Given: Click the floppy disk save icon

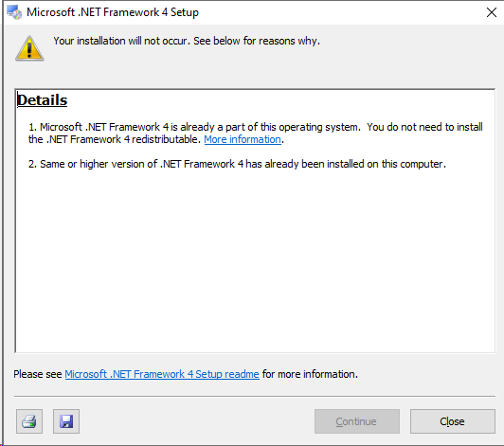Looking at the screenshot, I should [x=66, y=421].
